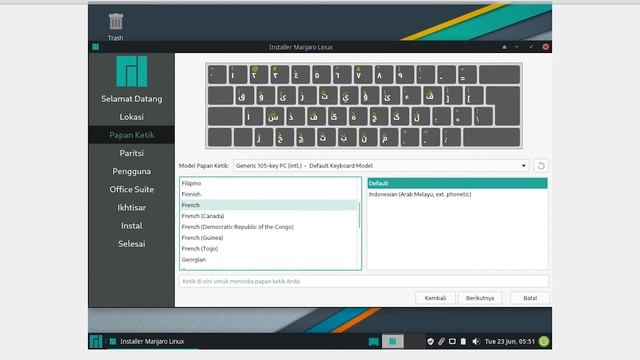640x360 pixels.
Task: Click the show desktop icon in the taskbar
Action: click(373, 342)
